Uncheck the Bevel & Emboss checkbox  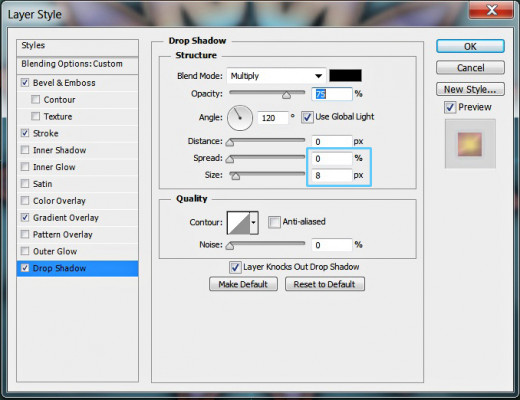coord(25,83)
